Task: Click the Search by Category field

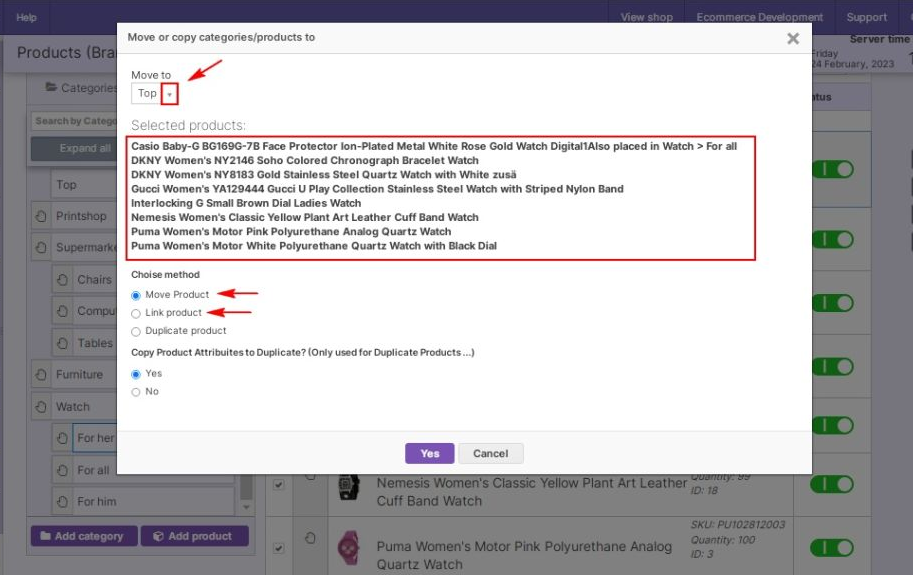Action: click(x=74, y=121)
